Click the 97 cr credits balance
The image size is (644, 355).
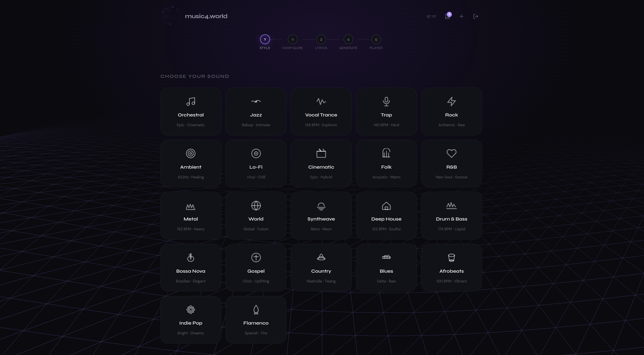(431, 16)
